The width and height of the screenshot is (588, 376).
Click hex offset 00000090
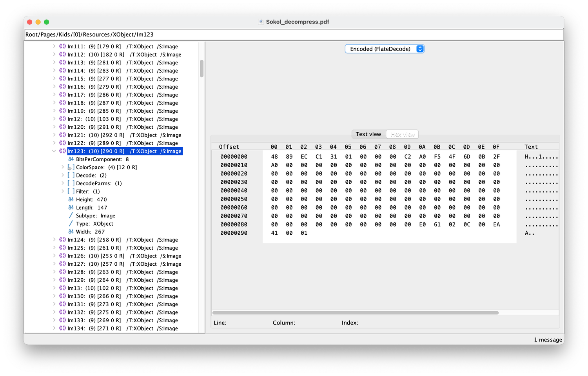click(234, 233)
